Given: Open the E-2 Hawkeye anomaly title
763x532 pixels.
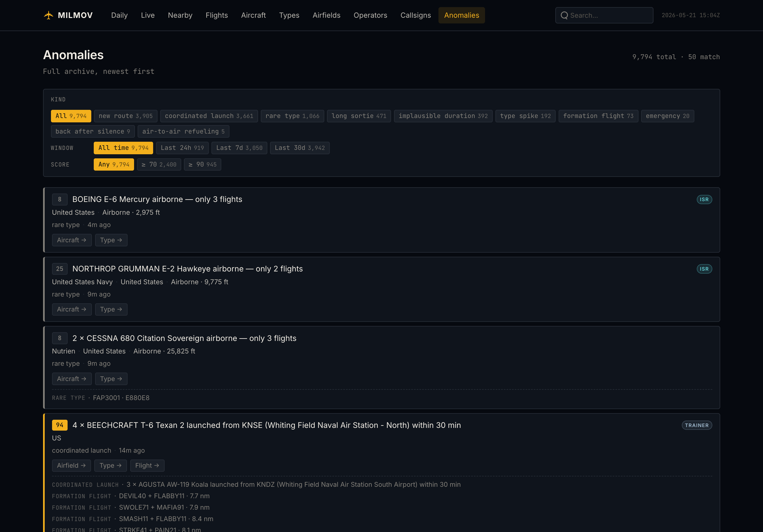Looking at the screenshot, I should point(187,269).
